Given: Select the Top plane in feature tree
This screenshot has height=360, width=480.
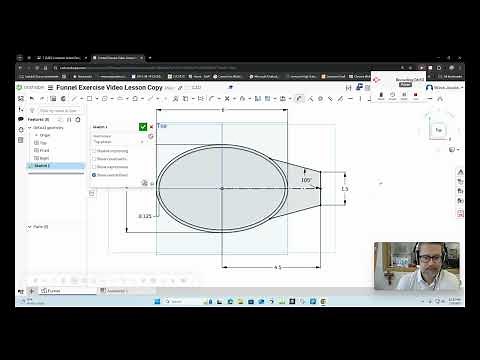Looking at the screenshot, I should pyautogui.click(x=43, y=143).
